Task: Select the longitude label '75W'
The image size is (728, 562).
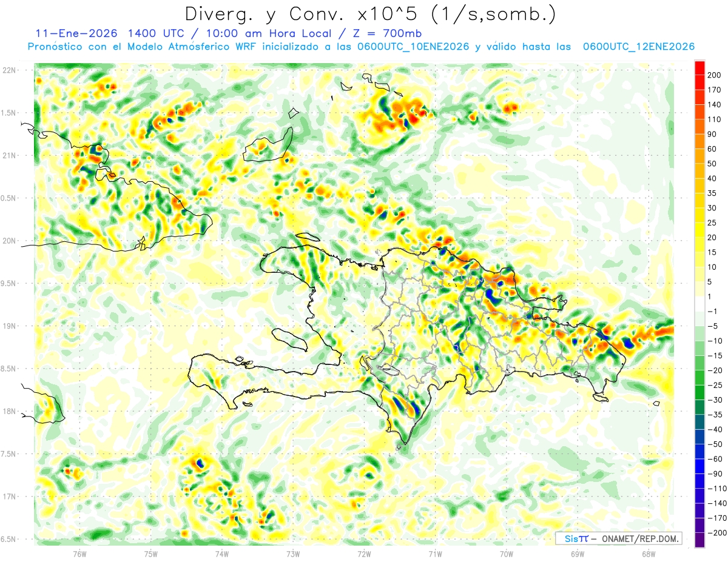Action: point(150,554)
